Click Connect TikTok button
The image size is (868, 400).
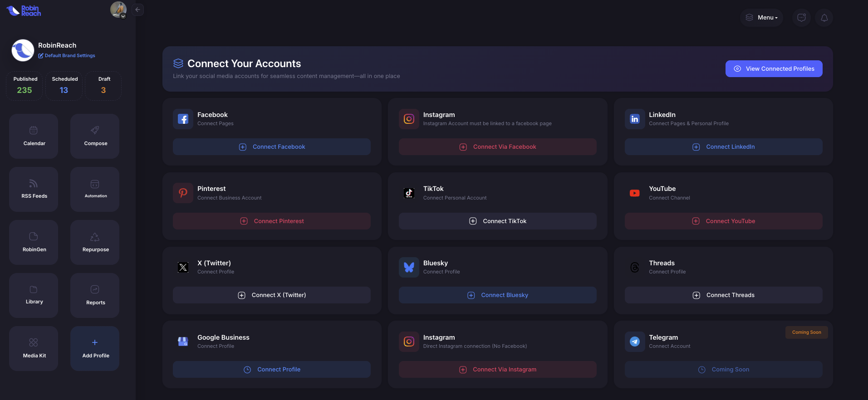click(497, 221)
